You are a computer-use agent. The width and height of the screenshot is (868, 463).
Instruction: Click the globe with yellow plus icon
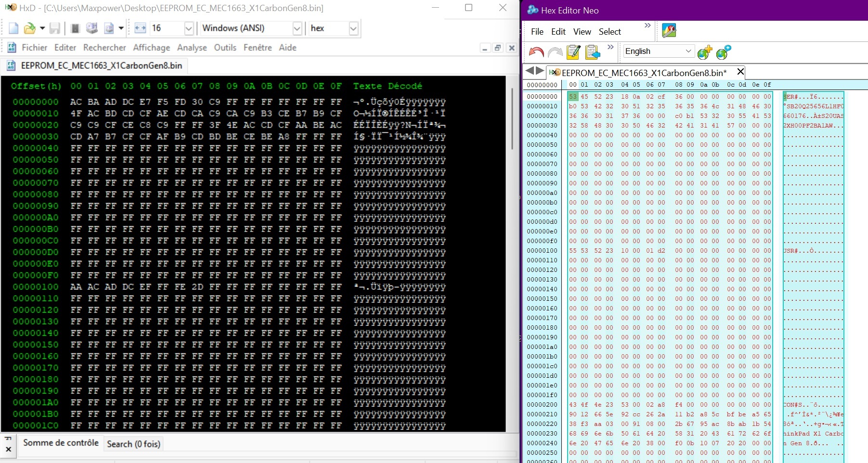pos(705,51)
